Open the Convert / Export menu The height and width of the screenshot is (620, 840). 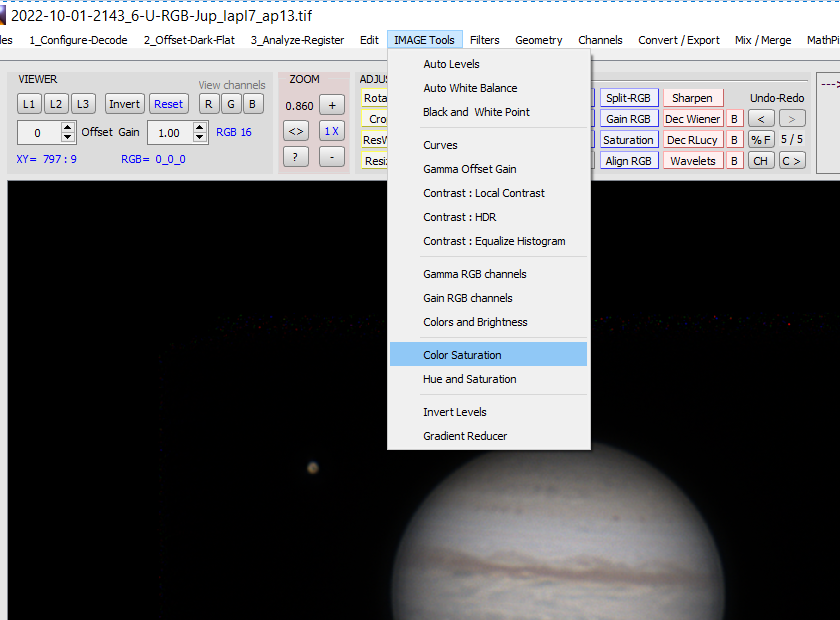click(x=679, y=40)
